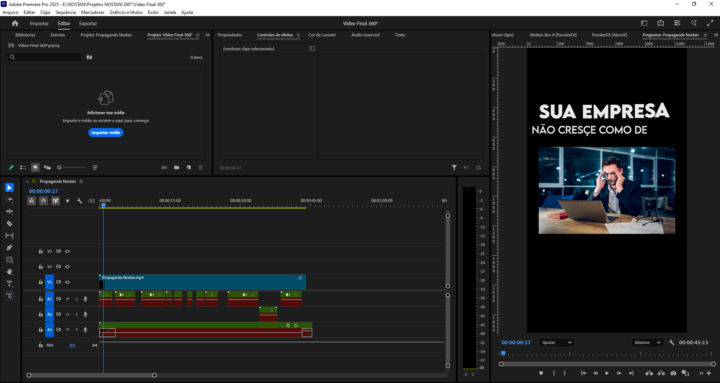Select the Rectangle tool
The height and width of the screenshot is (383, 720).
click(x=9, y=259)
